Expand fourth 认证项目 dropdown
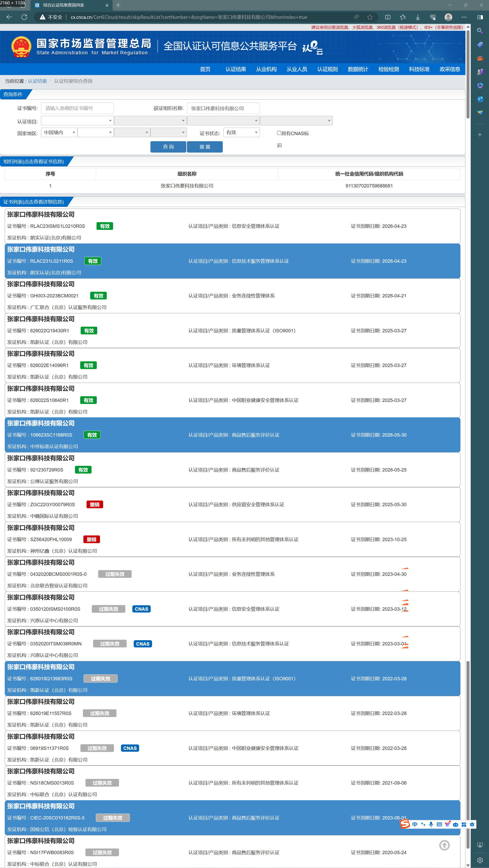This screenshot has height=868, width=489. pyautogui.click(x=296, y=121)
